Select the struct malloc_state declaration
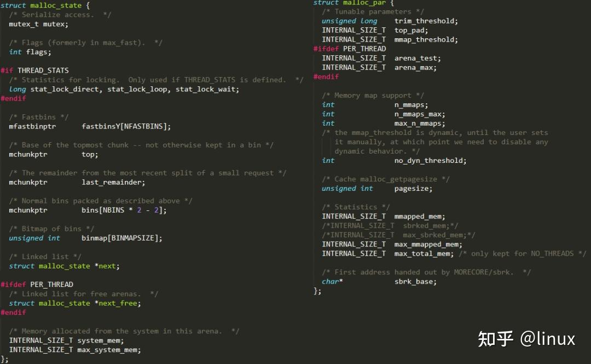Screen dimensions: 591x364 tap(41, 5)
